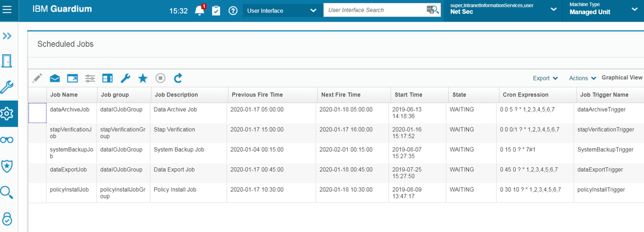644x232 pixels.
Task: Click the stop circle toolbar icon
Action: pyautogui.click(x=160, y=78)
